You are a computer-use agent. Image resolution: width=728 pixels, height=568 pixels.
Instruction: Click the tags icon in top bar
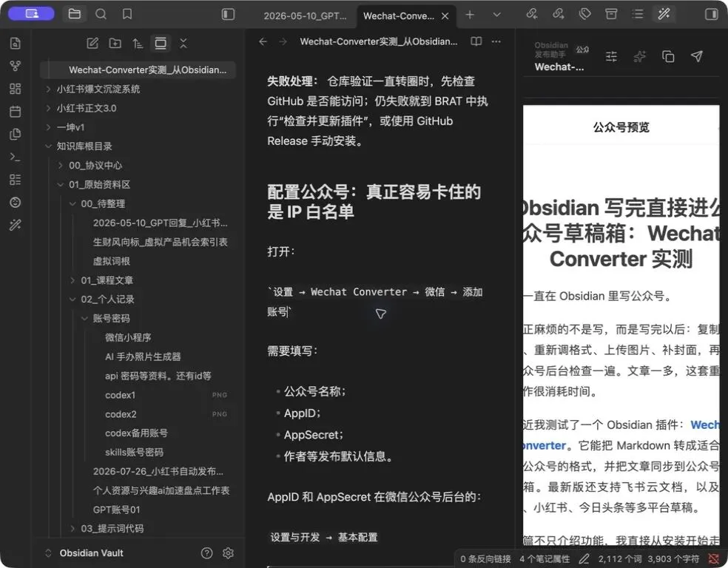click(585, 14)
